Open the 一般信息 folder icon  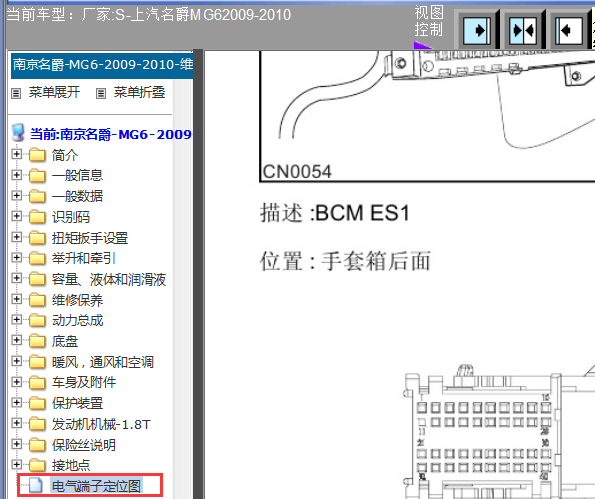pyautogui.click(x=37, y=175)
